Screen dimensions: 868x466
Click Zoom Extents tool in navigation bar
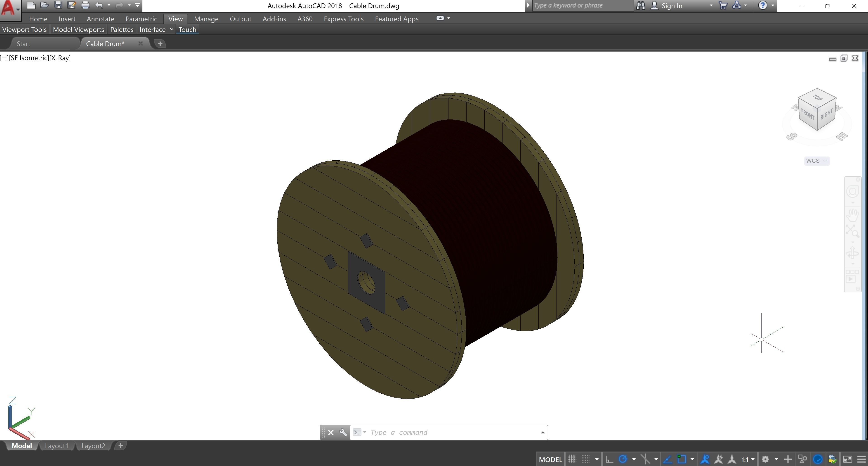coord(853,232)
